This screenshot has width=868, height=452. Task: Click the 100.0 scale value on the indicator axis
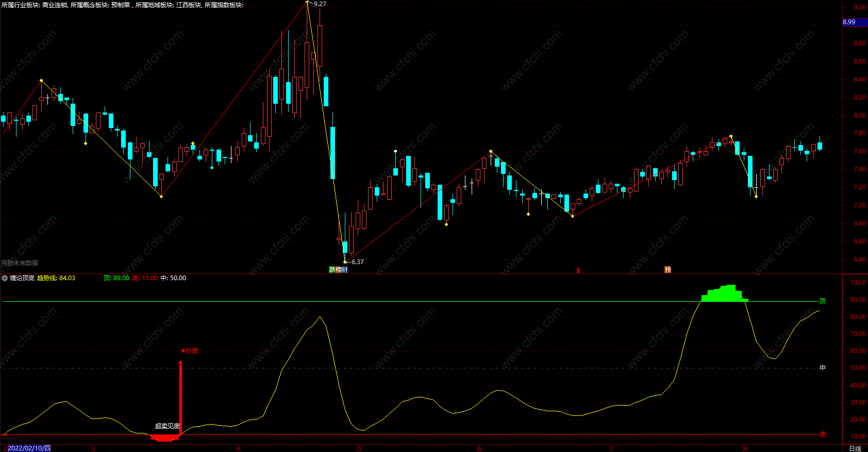point(858,283)
